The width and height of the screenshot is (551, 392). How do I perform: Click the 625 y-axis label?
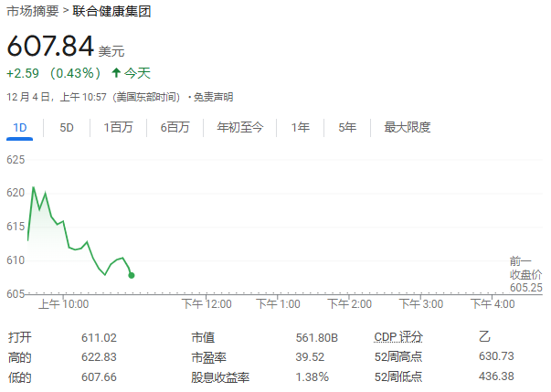click(16, 160)
